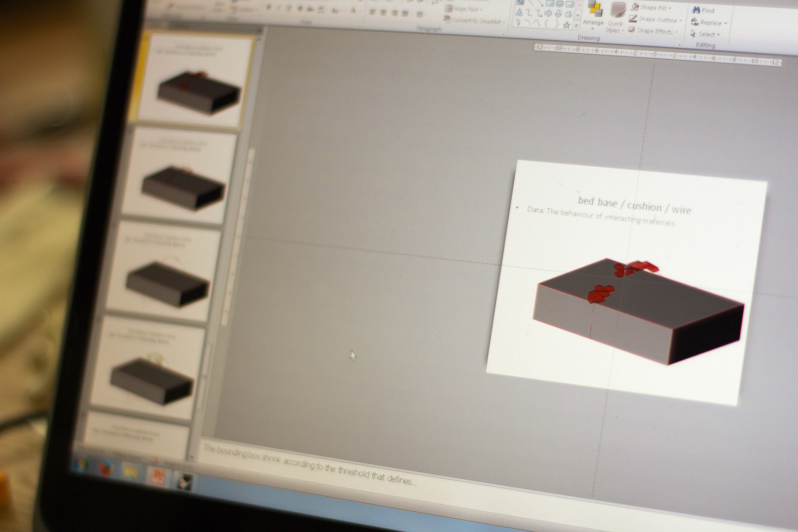The height and width of the screenshot is (532, 798).
Task: Select the triangle shape
Action: (519, 12)
